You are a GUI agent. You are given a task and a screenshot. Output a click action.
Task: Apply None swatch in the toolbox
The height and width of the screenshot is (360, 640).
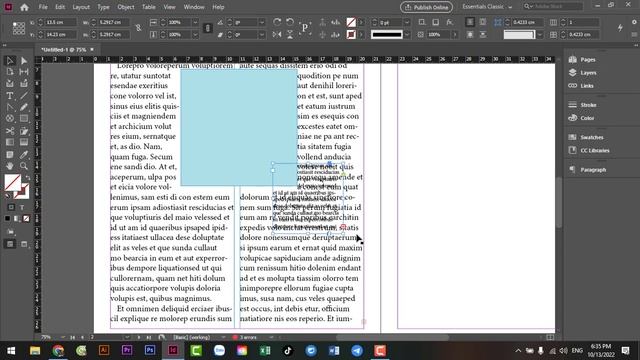click(x=26, y=219)
